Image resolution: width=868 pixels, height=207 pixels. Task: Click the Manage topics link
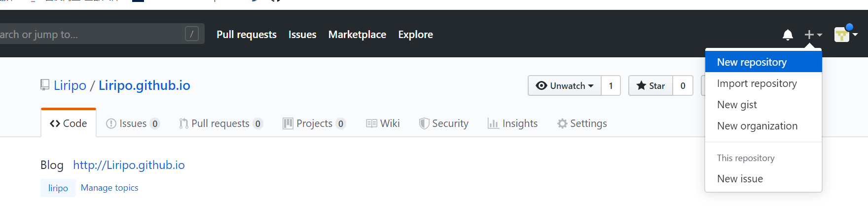(x=109, y=188)
